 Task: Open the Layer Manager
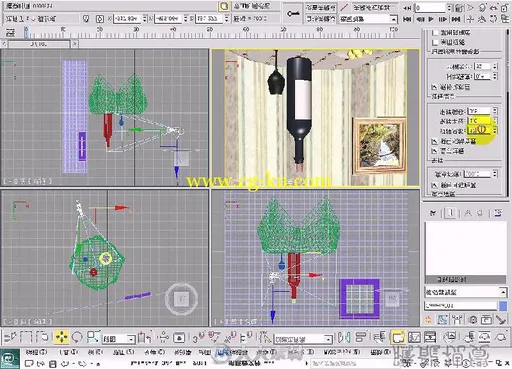pos(379,338)
